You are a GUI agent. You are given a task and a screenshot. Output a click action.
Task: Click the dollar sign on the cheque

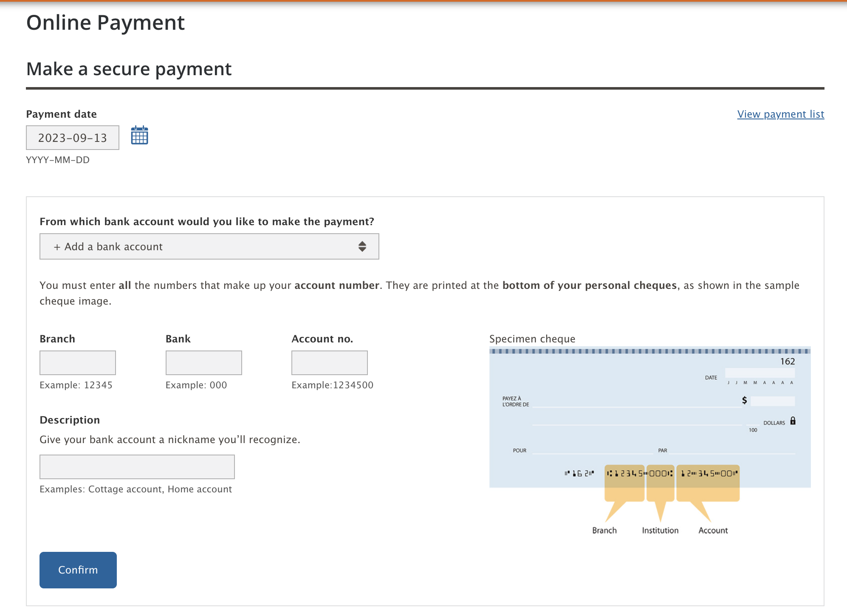coord(744,400)
